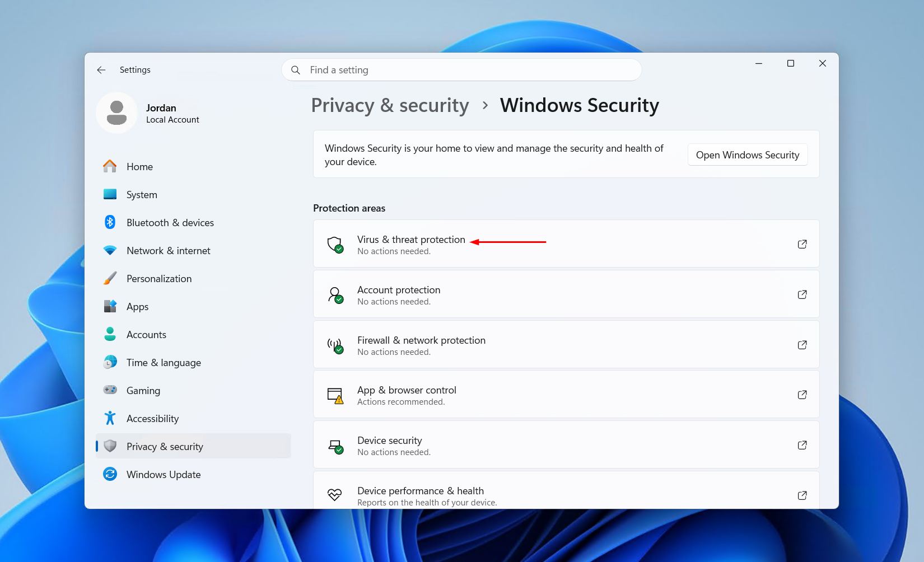The image size is (924, 562).
Task: Open external link for Device performance & health
Action: 802,495
